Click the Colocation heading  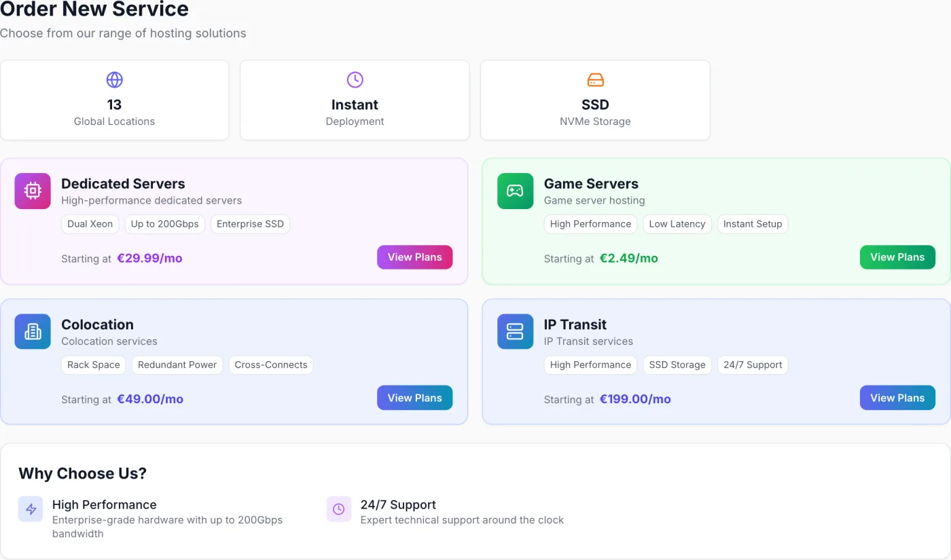point(97,324)
